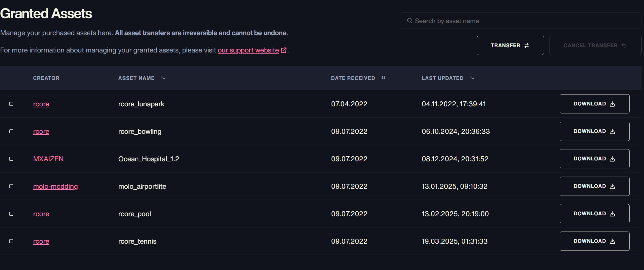
Task: Check the molo_airportlite row box
Action: [11, 186]
